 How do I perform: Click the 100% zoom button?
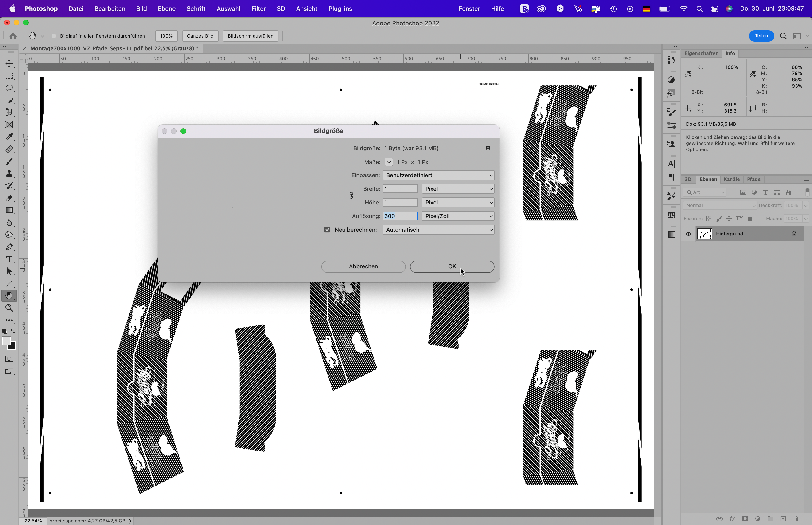pos(166,36)
